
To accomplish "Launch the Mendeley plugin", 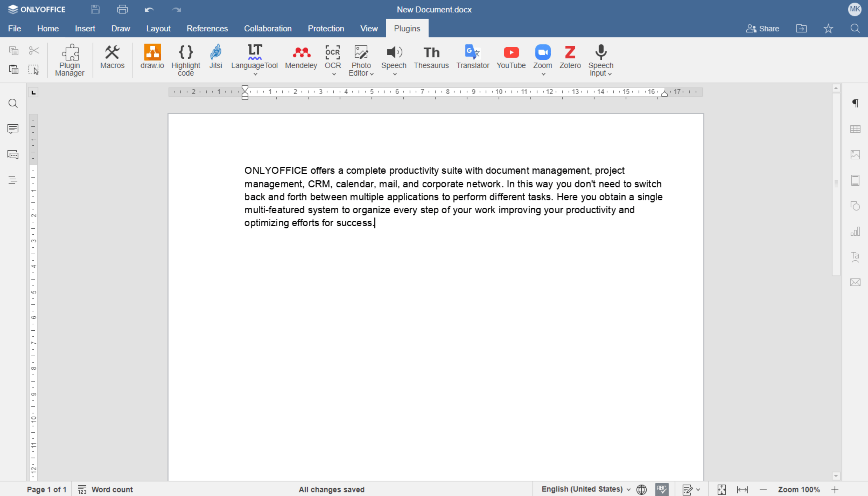I will point(301,56).
